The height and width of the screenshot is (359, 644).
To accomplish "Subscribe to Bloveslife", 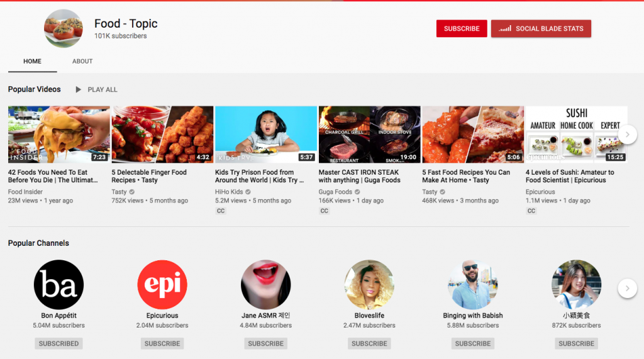I will 369,343.
